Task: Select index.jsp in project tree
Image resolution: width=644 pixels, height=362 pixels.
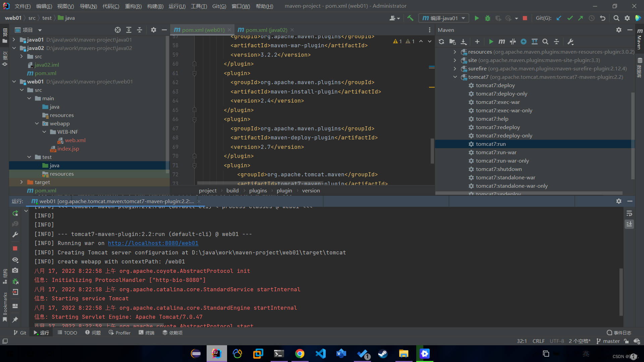Action: point(68,148)
